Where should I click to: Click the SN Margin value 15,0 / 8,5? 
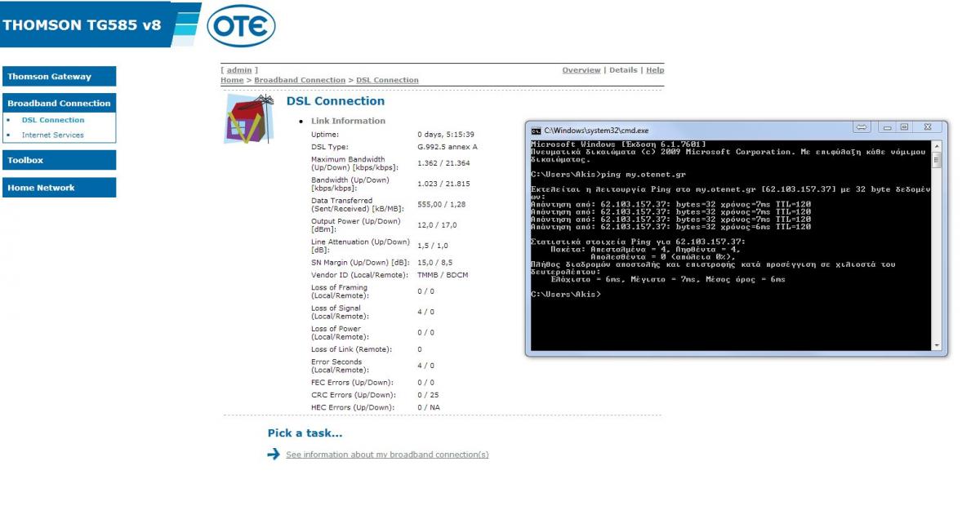pos(434,263)
